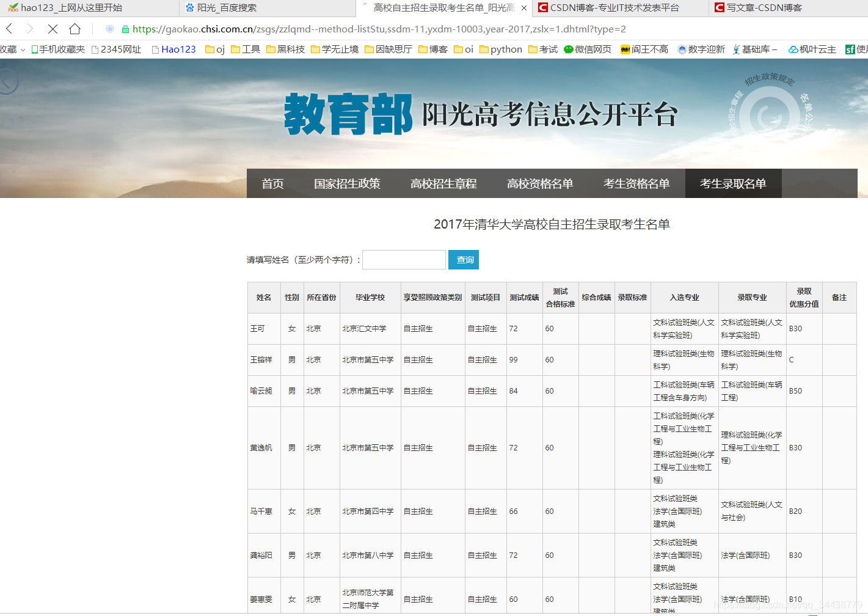Viewport: 868px width, 616px height.
Task: Go to 首页 in the navigation bar
Action: click(272, 183)
